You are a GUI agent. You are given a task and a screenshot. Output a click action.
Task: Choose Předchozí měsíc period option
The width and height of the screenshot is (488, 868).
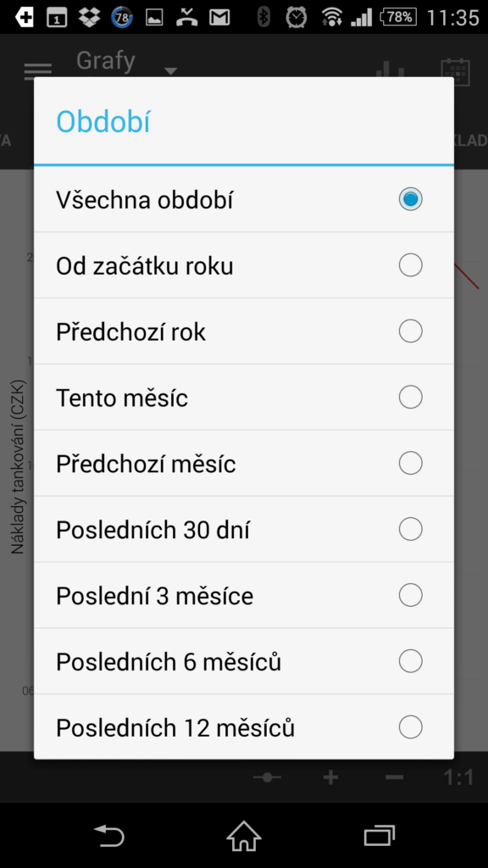pyautogui.click(x=243, y=463)
